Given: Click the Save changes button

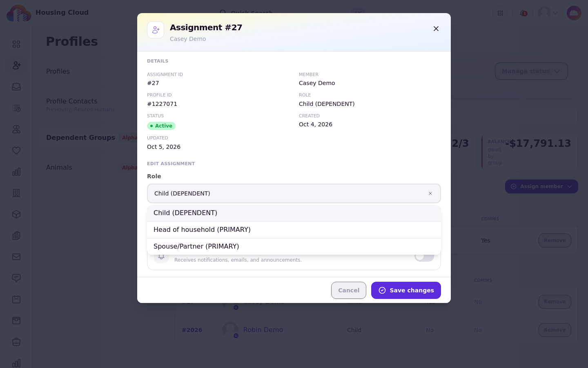Looking at the screenshot, I should coord(406,290).
